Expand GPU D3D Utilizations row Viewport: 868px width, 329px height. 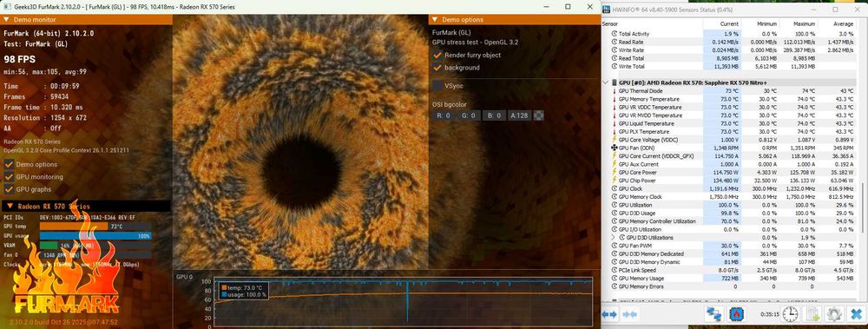613,238
